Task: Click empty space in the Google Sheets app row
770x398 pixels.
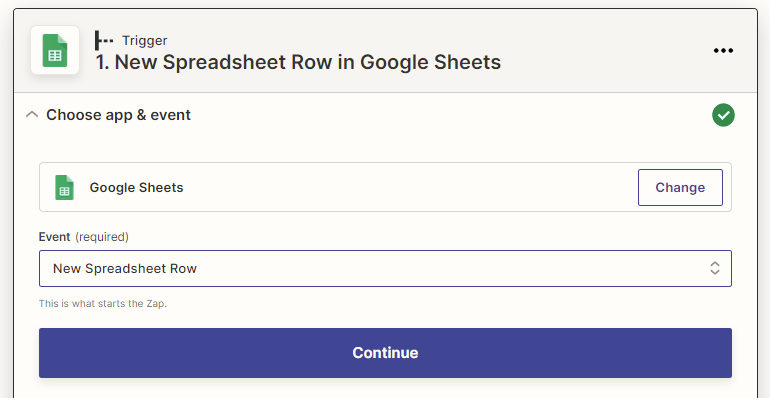Action: [408, 187]
